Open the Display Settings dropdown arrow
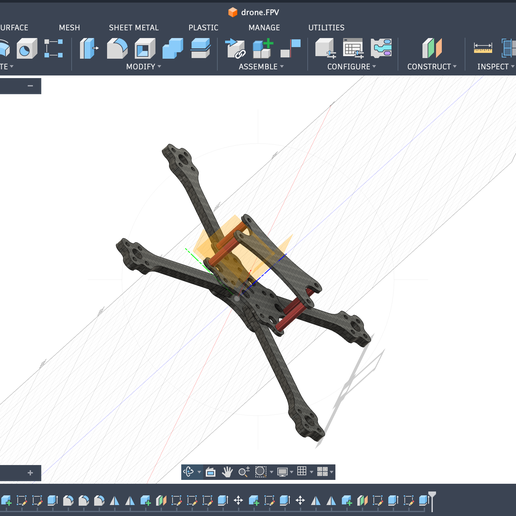The height and width of the screenshot is (516, 516). (x=292, y=472)
